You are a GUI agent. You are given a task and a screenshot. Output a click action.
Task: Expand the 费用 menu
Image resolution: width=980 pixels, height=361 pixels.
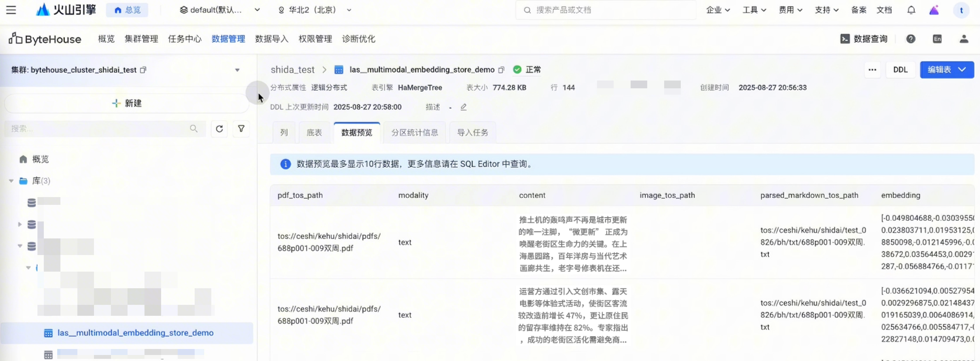click(790, 10)
